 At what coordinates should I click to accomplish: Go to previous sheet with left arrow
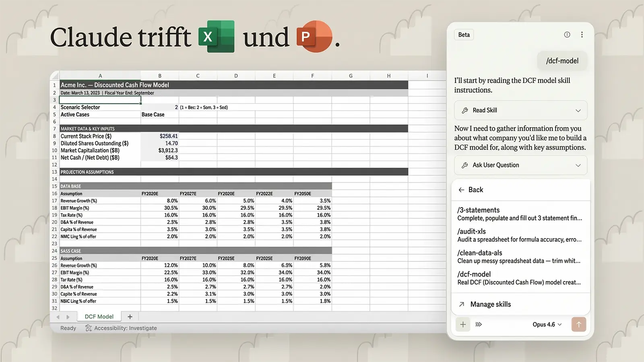58,317
